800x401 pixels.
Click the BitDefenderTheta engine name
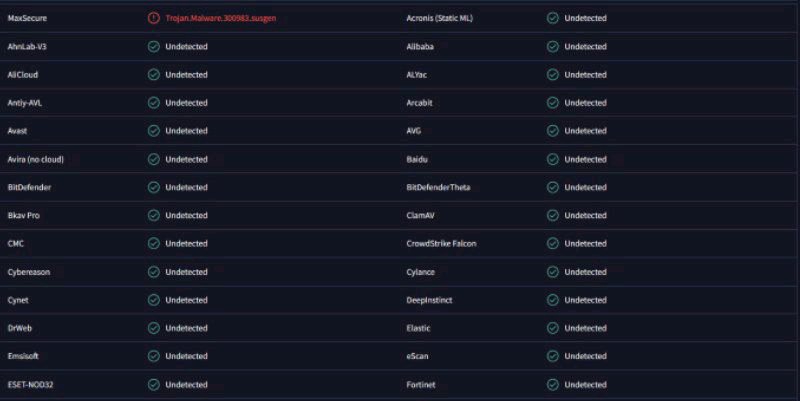[x=438, y=187]
